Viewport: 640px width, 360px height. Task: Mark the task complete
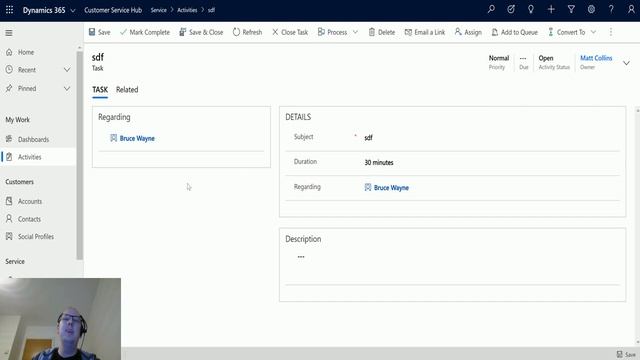tap(145, 32)
